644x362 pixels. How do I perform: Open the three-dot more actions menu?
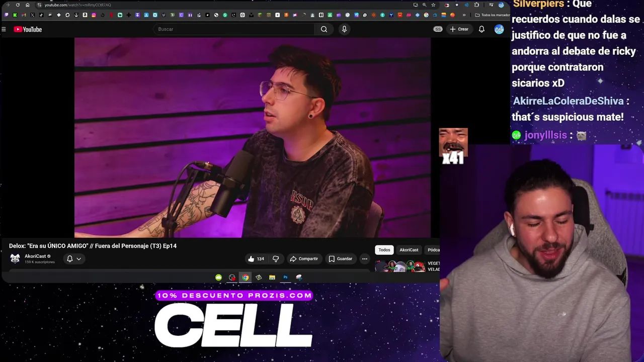click(365, 259)
